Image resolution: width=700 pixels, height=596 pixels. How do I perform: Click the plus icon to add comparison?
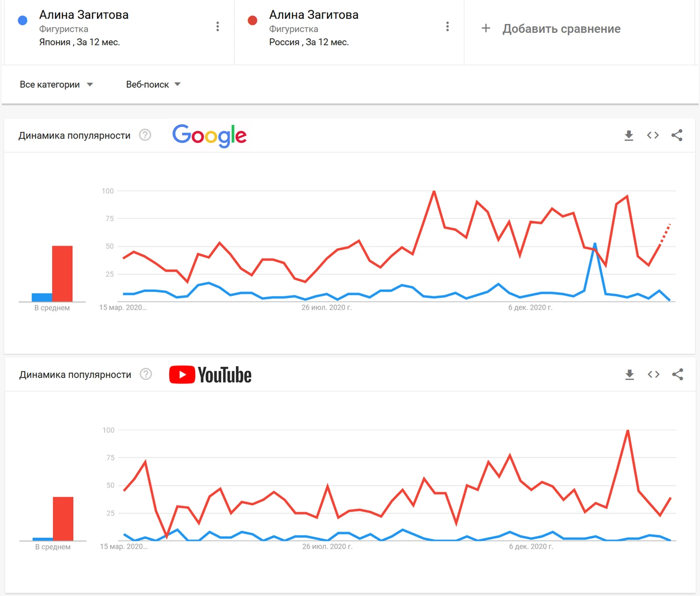(x=486, y=28)
